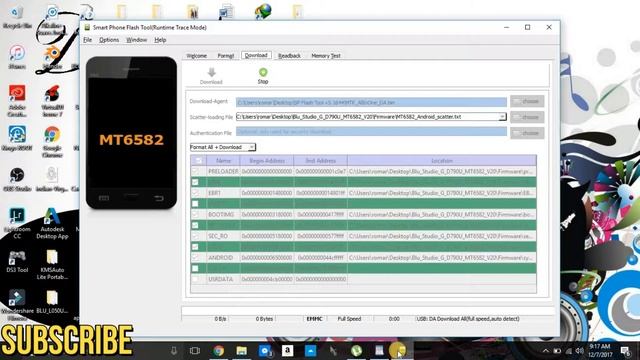
Task: Open the Word document icon on the desktop
Action: click(226, 11)
